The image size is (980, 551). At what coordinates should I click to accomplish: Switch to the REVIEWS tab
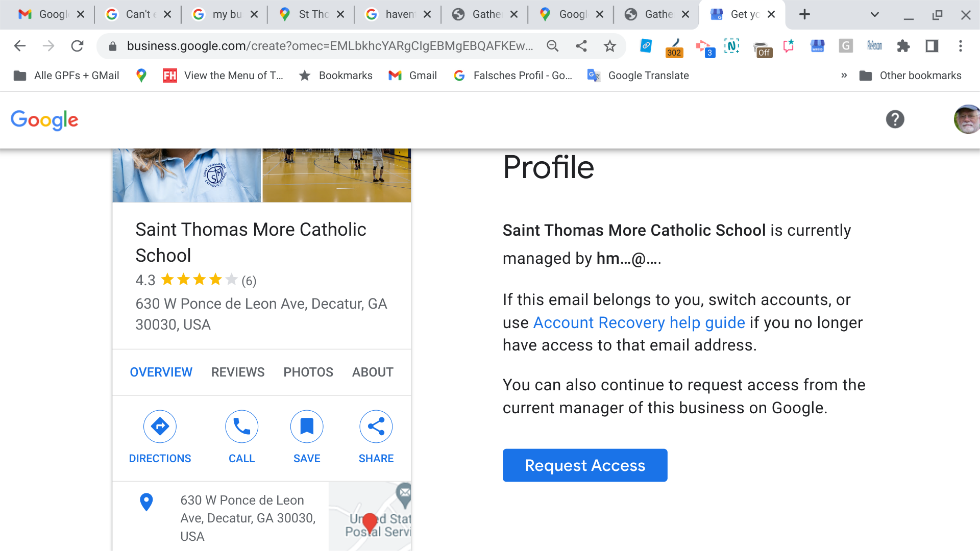click(x=237, y=371)
